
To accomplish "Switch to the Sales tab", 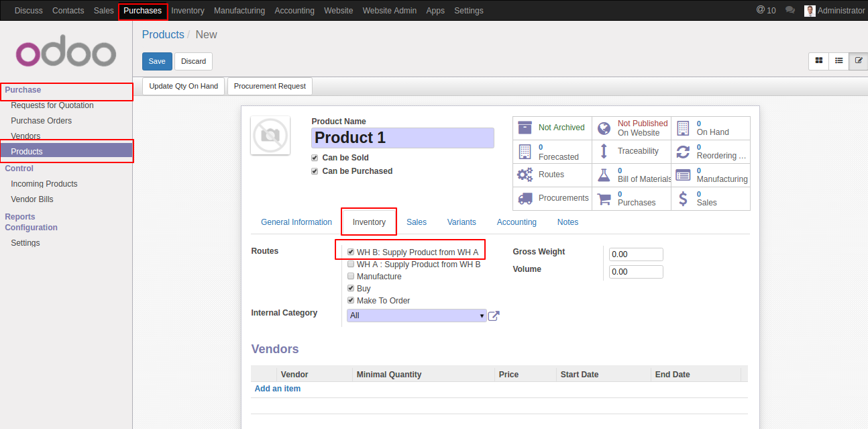I will (x=417, y=222).
